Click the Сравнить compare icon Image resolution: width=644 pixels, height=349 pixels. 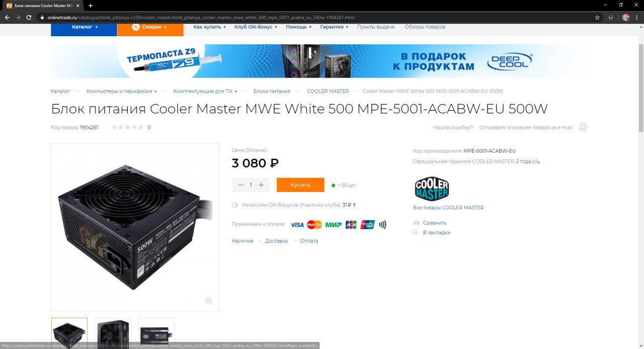coord(416,223)
